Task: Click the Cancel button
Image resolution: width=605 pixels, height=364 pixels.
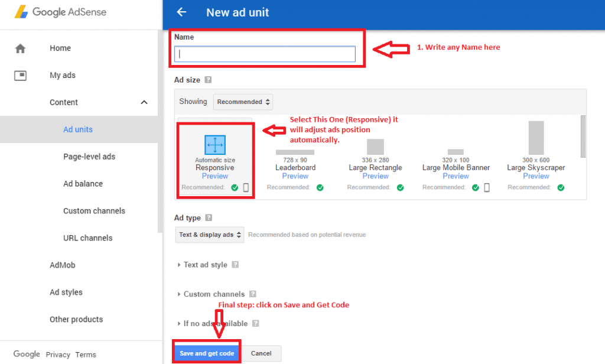Action: pyautogui.click(x=261, y=353)
